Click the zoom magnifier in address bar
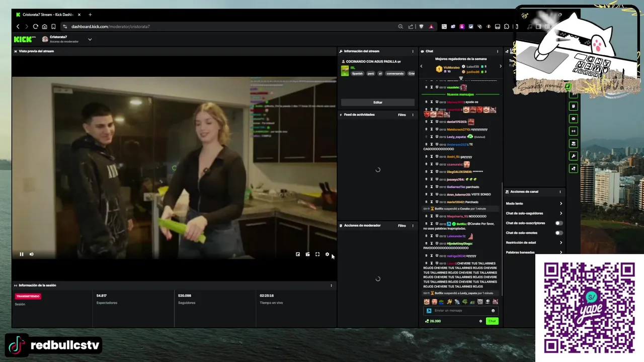 (400, 27)
